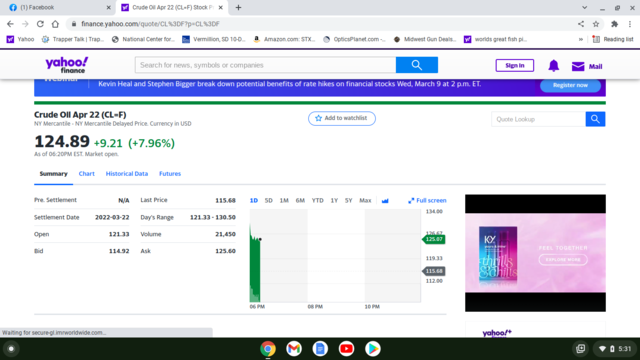Click the chart type indicator icon
The height and width of the screenshot is (360, 640).
[385, 200]
